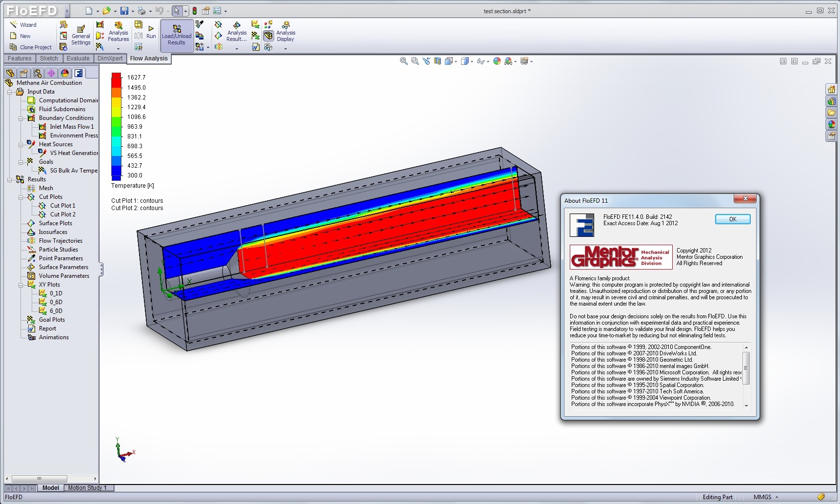This screenshot has width=840, height=504.
Task: Switch to Motion Study 1 tab
Action: pyautogui.click(x=87, y=488)
